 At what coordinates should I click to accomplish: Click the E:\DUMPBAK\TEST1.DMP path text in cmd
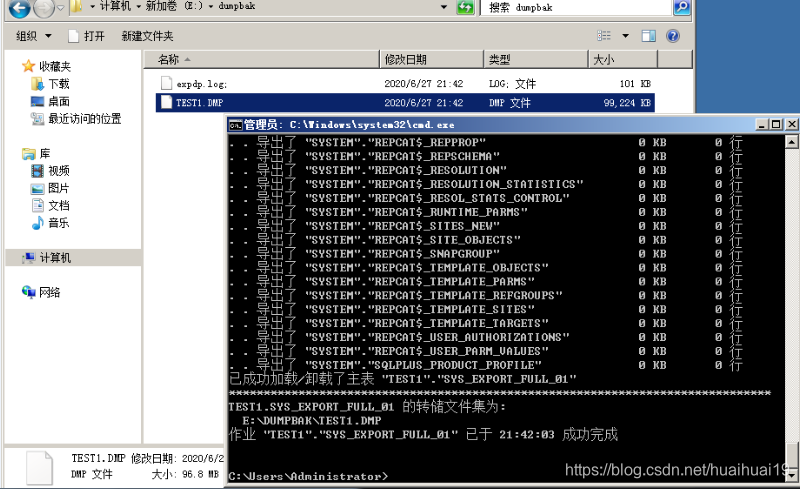coord(312,421)
